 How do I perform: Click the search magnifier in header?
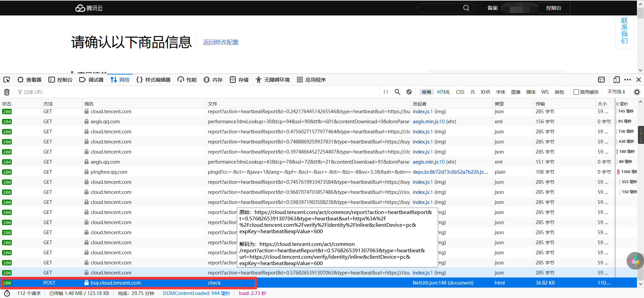pyautogui.click(x=466, y=8)
